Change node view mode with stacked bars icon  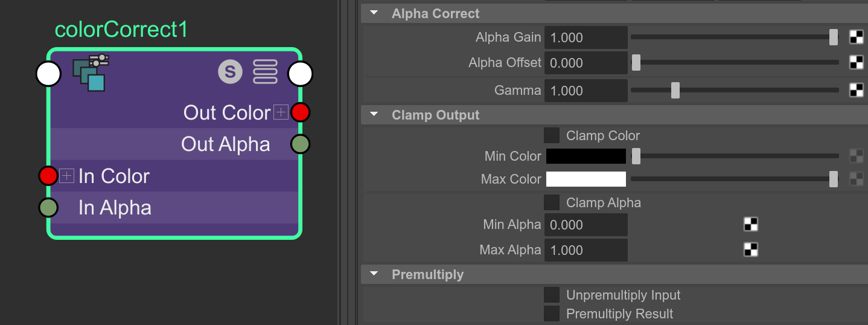tap(265, 72)
